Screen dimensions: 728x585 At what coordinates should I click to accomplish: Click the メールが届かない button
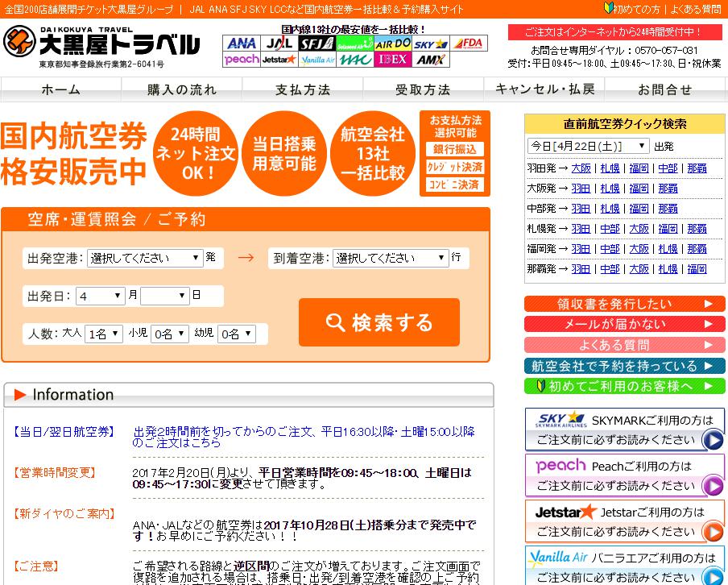[x=624, y=325]
